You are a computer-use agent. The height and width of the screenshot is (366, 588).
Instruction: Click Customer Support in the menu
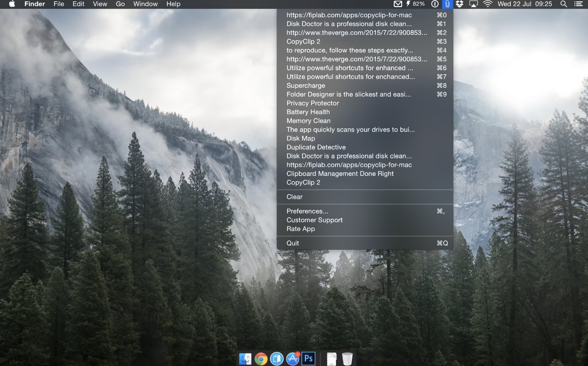coord(314,220)
